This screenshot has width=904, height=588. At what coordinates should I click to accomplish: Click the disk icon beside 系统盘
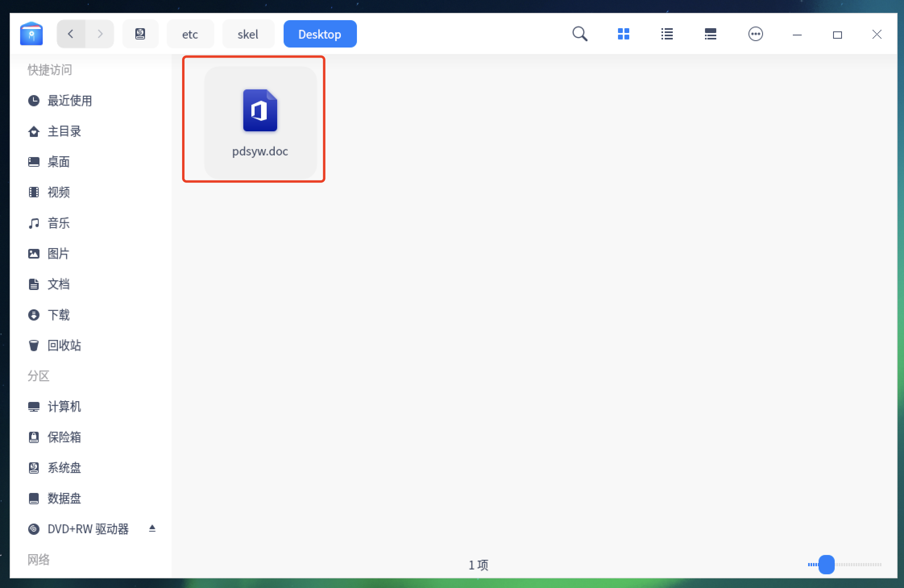pos(34,468)
